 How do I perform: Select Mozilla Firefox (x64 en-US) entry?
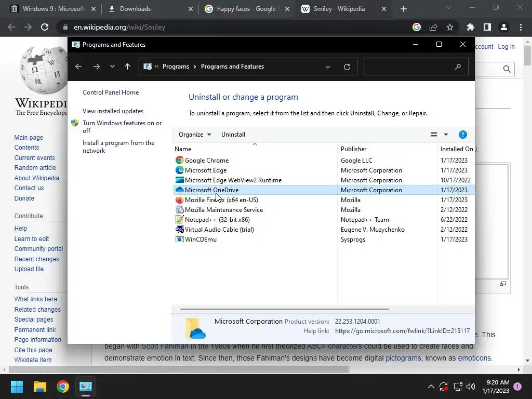pyautogui.click(x=221, y=199)
